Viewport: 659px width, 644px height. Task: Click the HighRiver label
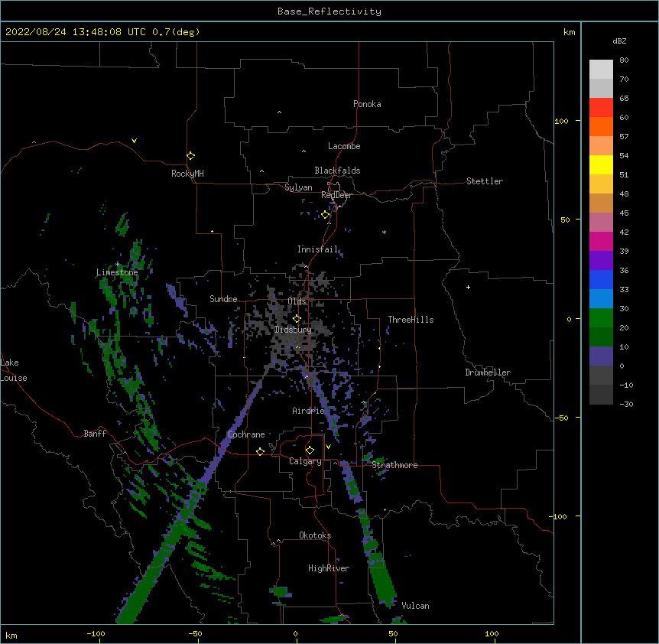click(x=329, y=568)
